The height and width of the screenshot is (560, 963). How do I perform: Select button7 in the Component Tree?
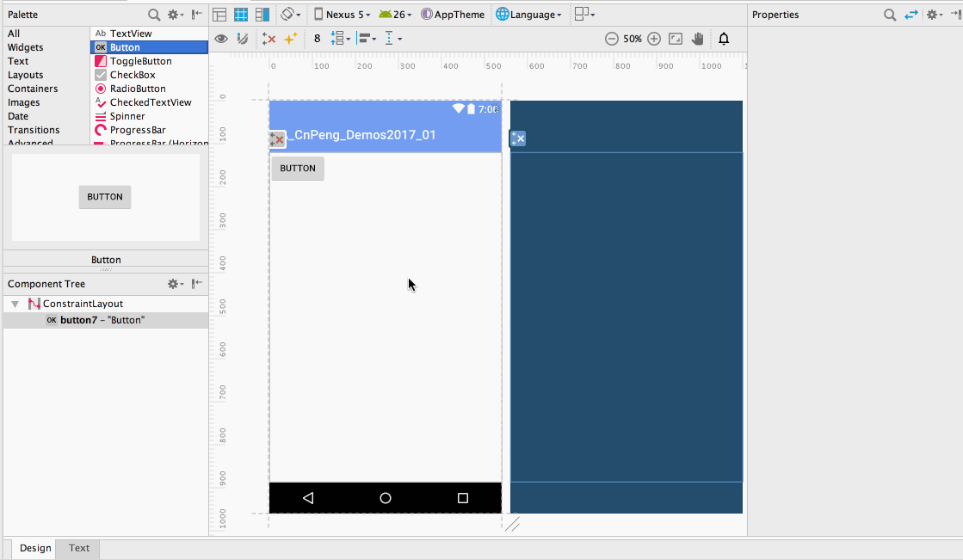106,320
